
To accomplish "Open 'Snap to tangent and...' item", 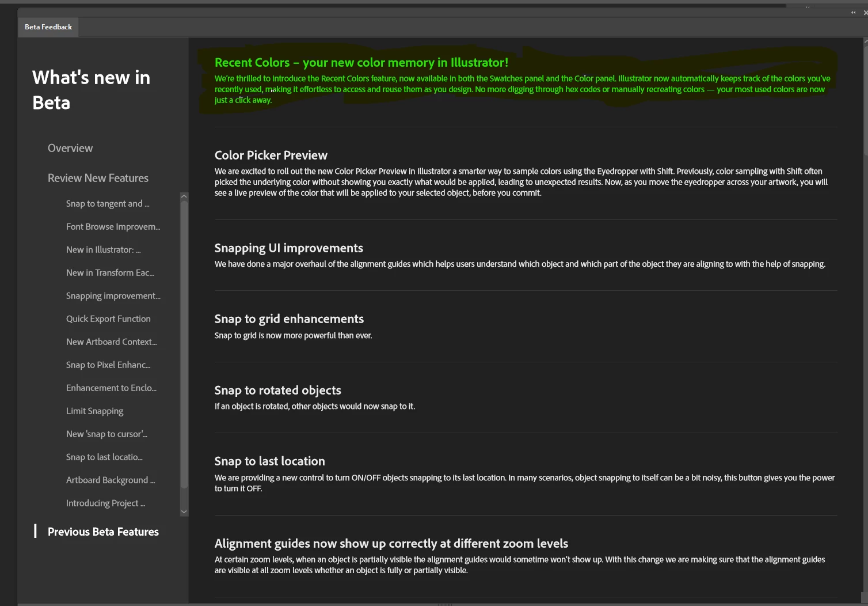I will pyautogui.click(x=108, y=203).
